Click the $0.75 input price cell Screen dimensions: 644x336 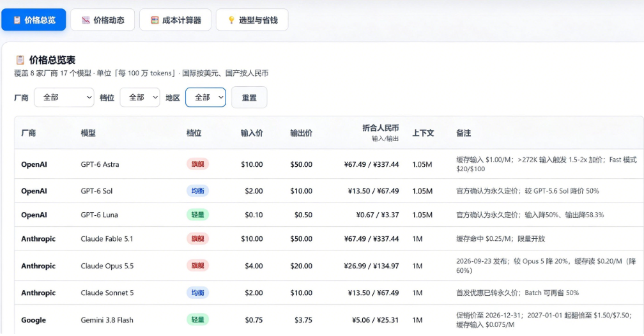pos(254,320)
